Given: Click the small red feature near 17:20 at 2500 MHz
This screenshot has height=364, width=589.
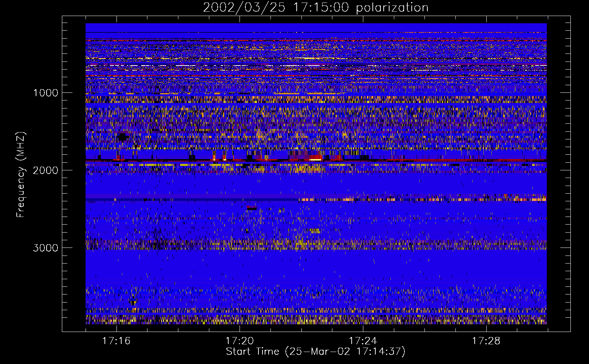Looking at the screenshot, I should [252, 207].
